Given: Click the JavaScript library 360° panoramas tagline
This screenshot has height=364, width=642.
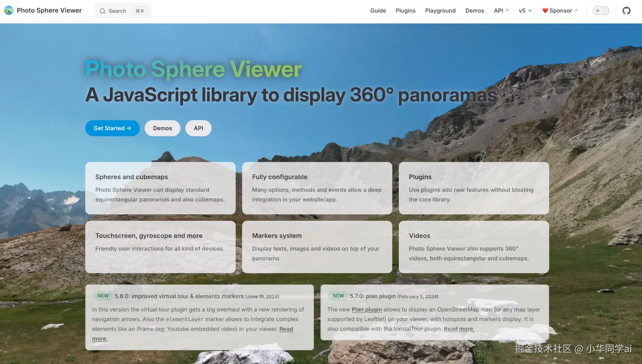Looking at the screenshot, I should coord(291,95).
